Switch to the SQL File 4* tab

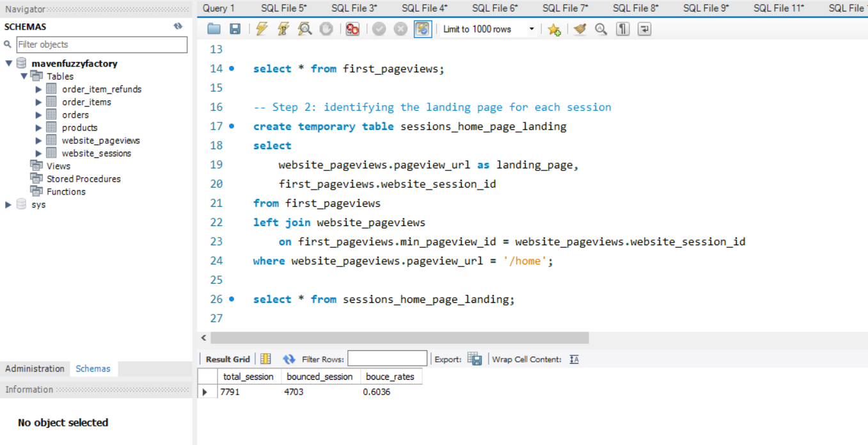click(x=425, y=8)
